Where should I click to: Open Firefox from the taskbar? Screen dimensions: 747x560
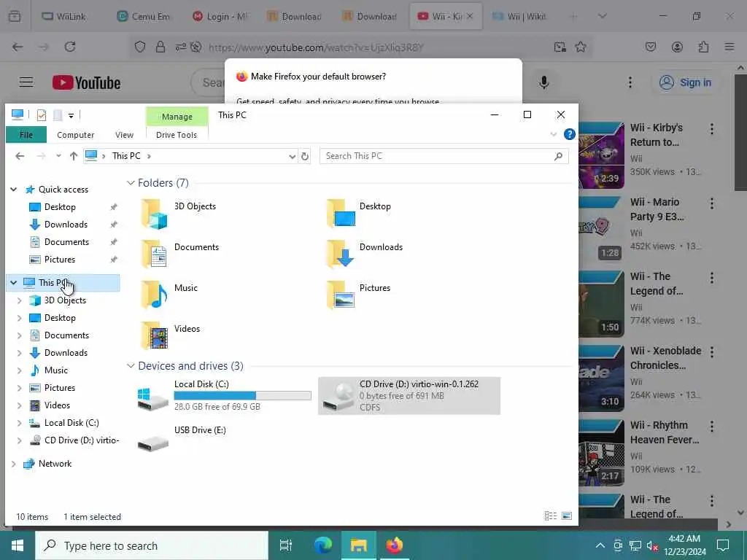click(x=395, y=545)
